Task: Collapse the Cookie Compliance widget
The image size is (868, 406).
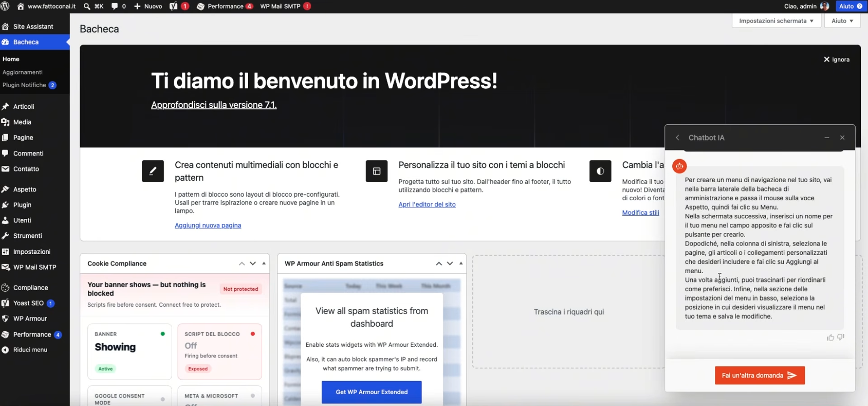Action: (x=264, y=263)
